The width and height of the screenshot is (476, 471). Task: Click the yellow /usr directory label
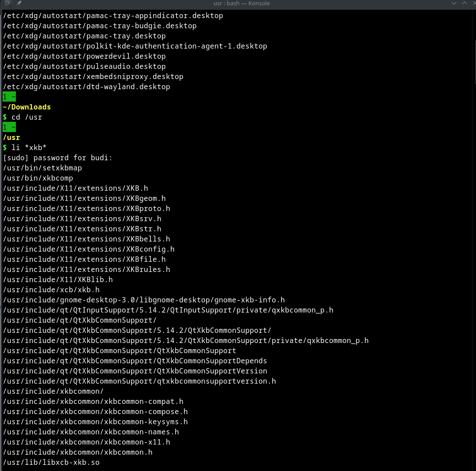(x=11, y=137)
